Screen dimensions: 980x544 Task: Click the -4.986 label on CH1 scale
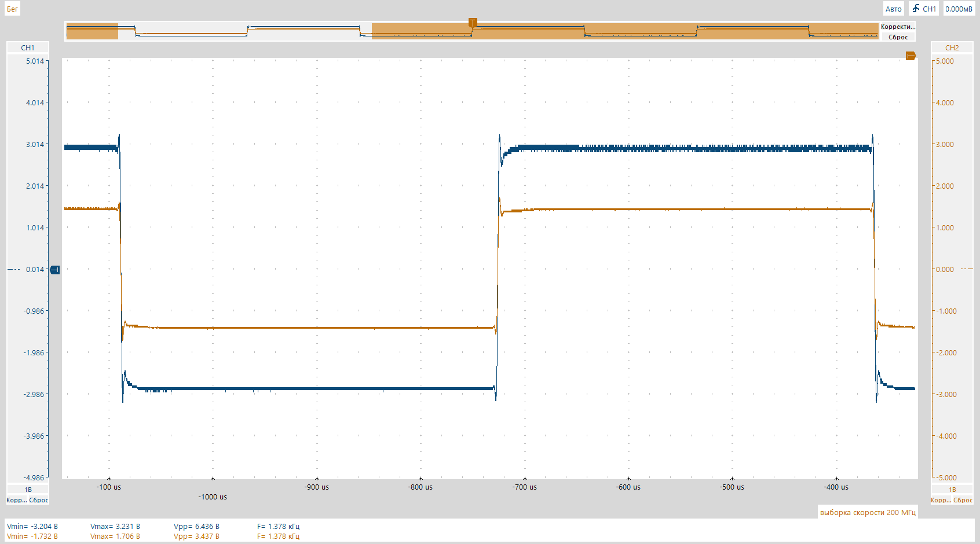pyautogui.click(x=34, y=477)
